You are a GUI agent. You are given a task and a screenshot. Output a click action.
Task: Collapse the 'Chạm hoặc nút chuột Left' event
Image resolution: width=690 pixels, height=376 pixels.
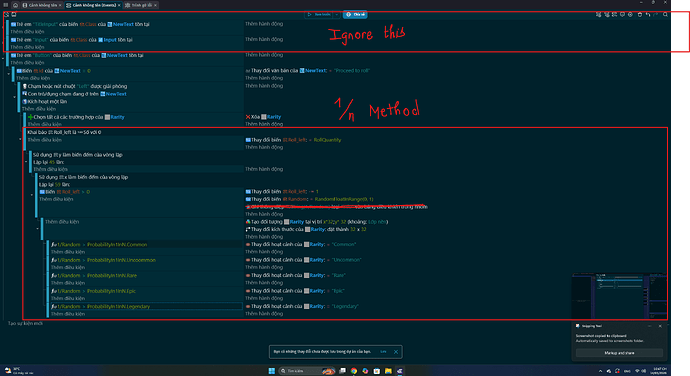coord(15,97)
